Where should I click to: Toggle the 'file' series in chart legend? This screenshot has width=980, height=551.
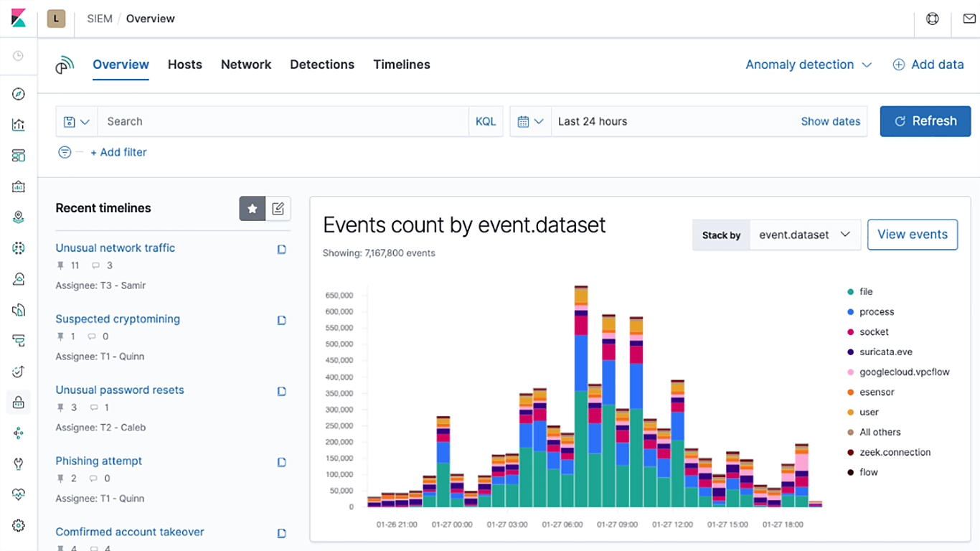coord(865,292)
